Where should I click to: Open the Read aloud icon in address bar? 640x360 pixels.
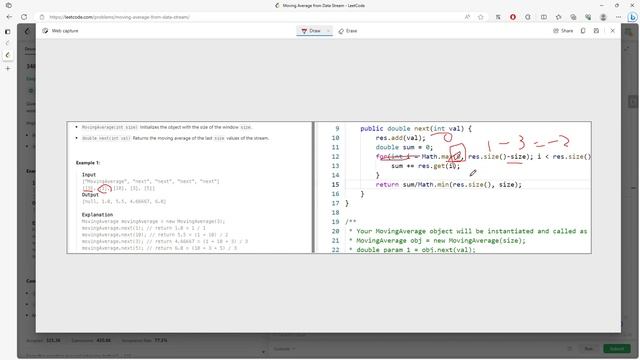[467, 17]
